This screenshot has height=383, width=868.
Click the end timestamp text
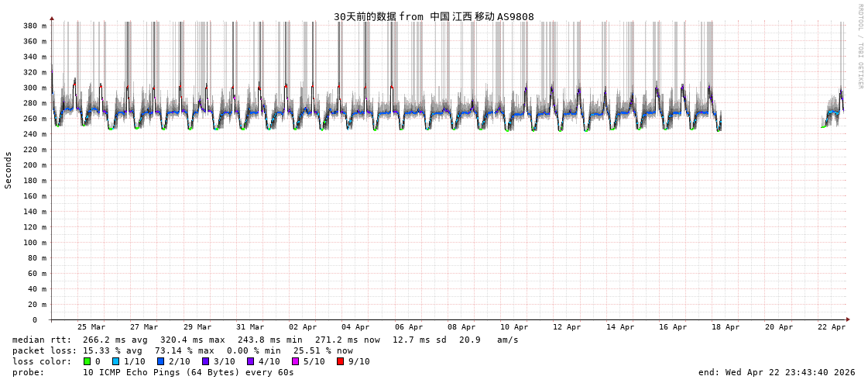tap(777, 372)
